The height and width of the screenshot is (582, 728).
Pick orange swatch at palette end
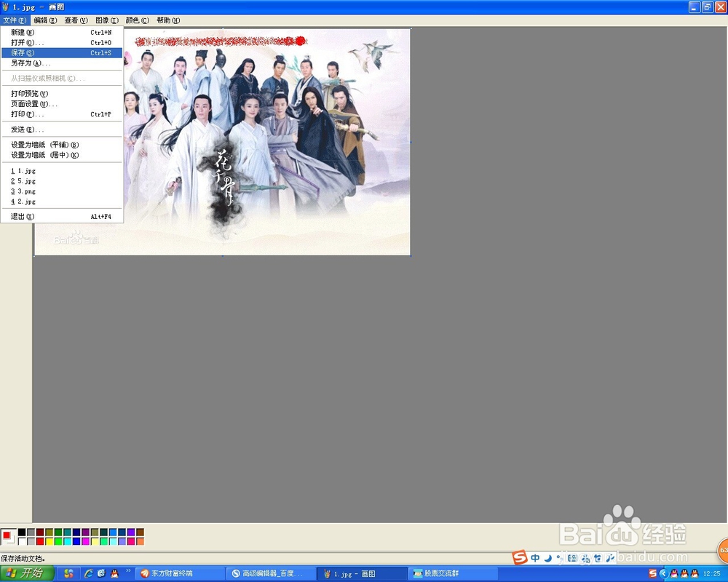141,541
